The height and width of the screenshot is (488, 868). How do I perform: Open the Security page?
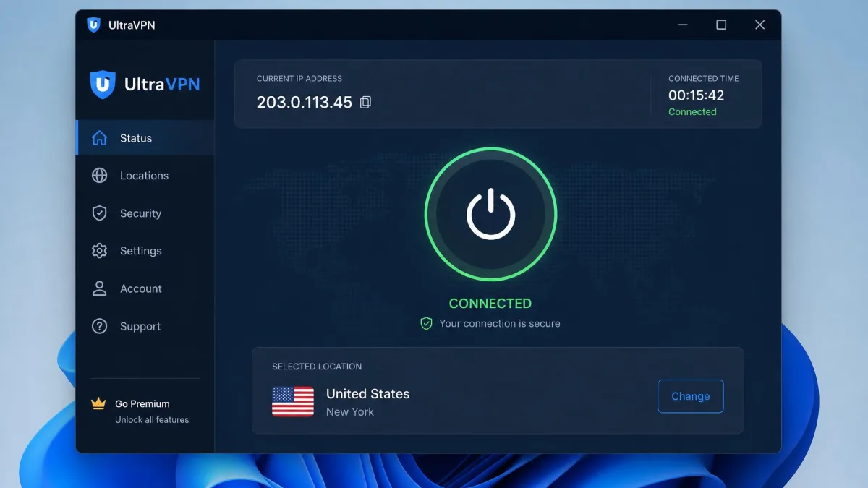[x=145, y=213]
